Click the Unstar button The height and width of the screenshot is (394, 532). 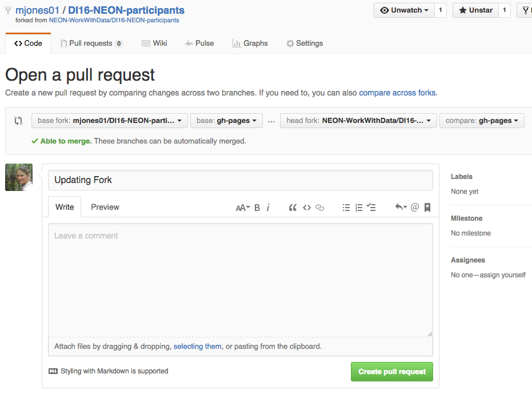coord(475,10)
